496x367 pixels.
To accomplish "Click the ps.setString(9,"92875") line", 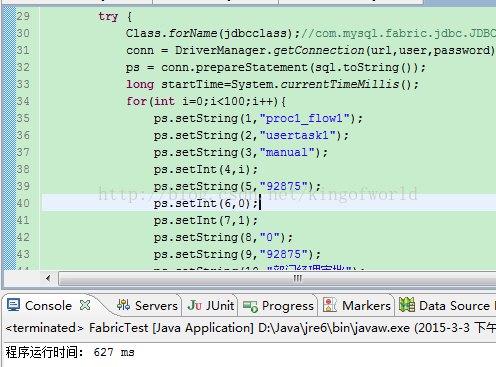I will pyautogui.click(x=237, y=255).
